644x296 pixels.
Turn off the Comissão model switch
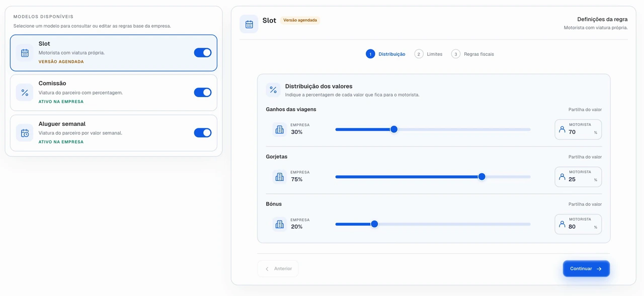[203, 92]
